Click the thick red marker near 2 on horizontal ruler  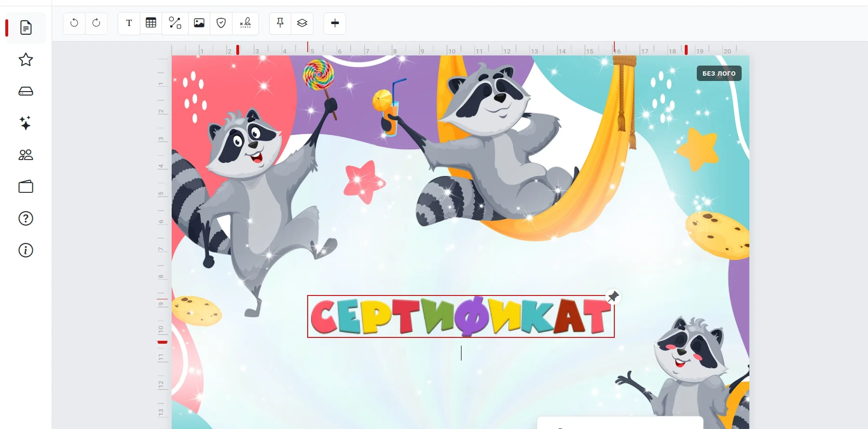pos(238,50)
